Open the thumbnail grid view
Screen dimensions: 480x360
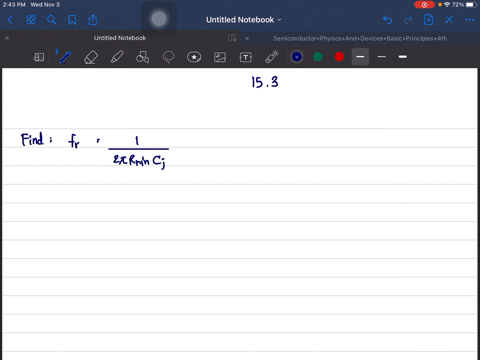click(31, 20)
